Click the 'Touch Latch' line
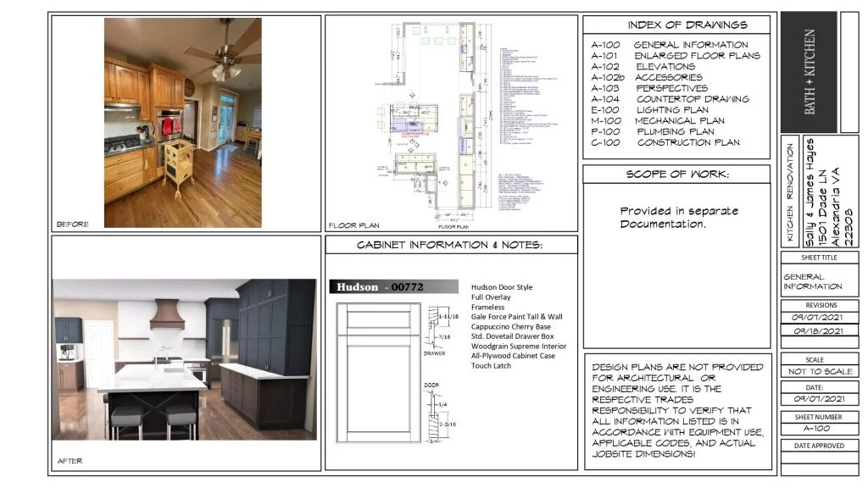The width and height of the screenshot is (868, 488). pyautogui.click(x=491, y=366)
